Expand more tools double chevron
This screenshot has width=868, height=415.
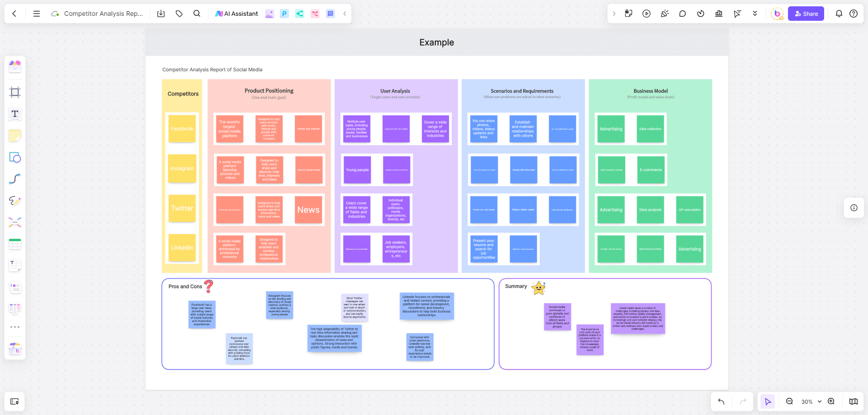tap(755, 14)
